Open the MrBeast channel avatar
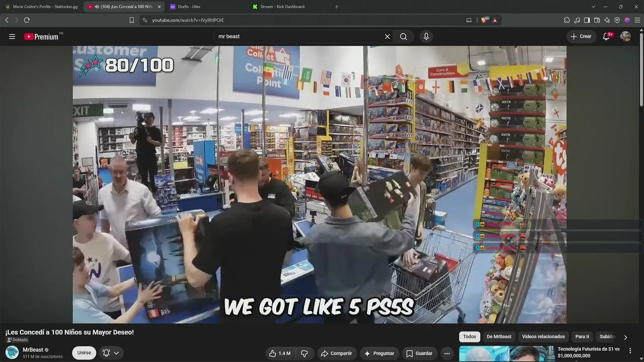This screenshot has height=362, width=644. (x=12, y=352)
